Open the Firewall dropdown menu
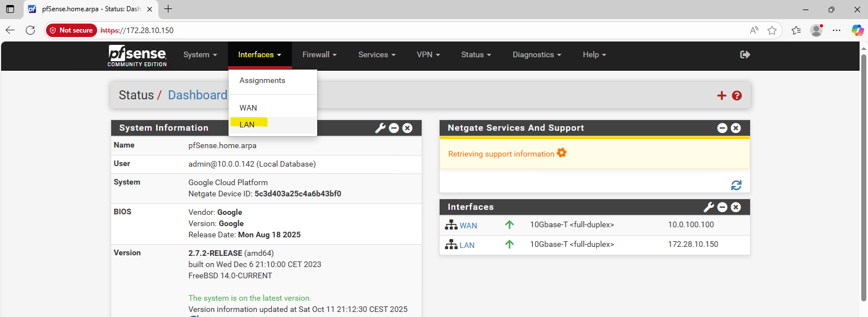Screen dimensions: 868x317 (319, 54)
